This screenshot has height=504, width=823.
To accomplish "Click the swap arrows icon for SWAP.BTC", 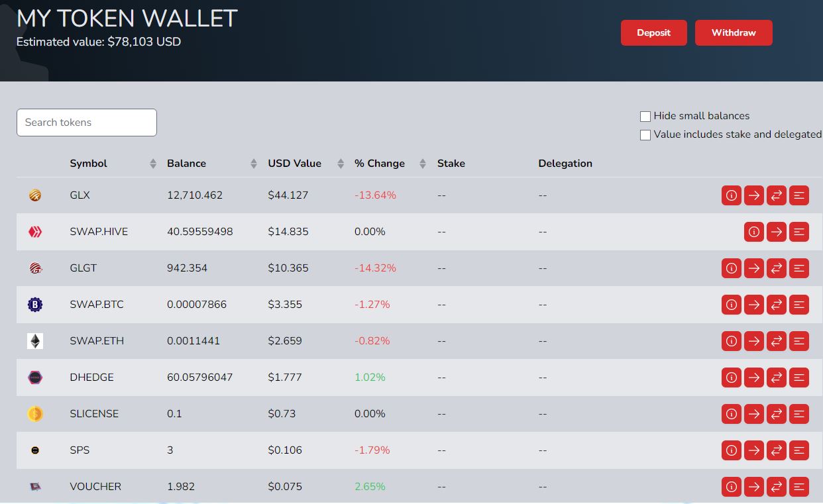I will (x=777, y=305).
